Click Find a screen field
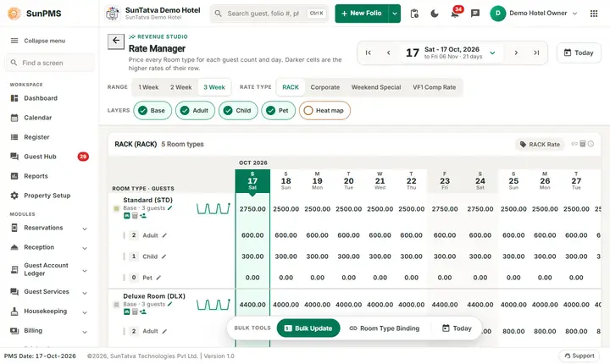 pyautogui.click(x=49, y=63)
